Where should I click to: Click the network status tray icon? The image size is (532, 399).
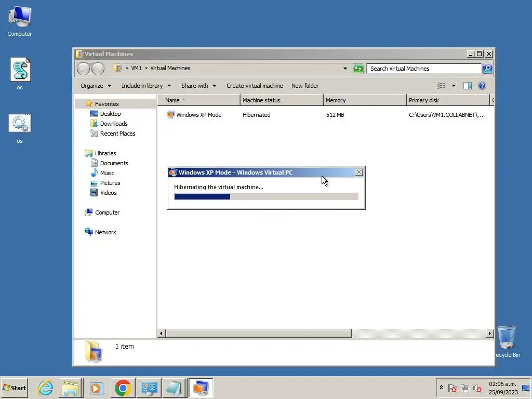465,388
